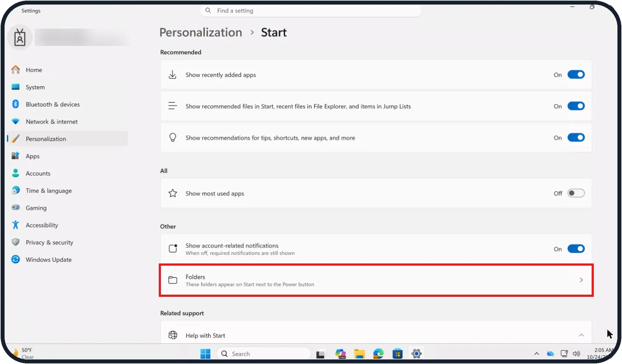622x364 pixels.
Task: Enable Show most used apps switch
Action: 576,193
